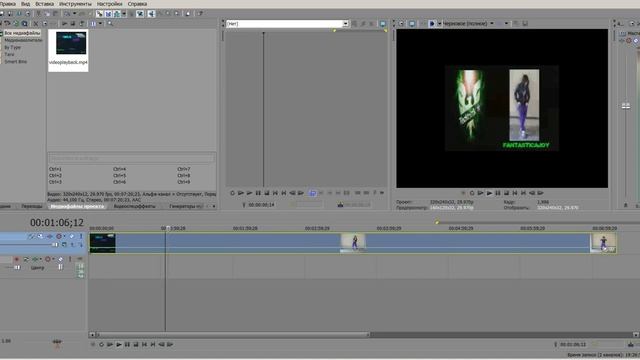Switch to the Переходы tab

click(31, 206)
